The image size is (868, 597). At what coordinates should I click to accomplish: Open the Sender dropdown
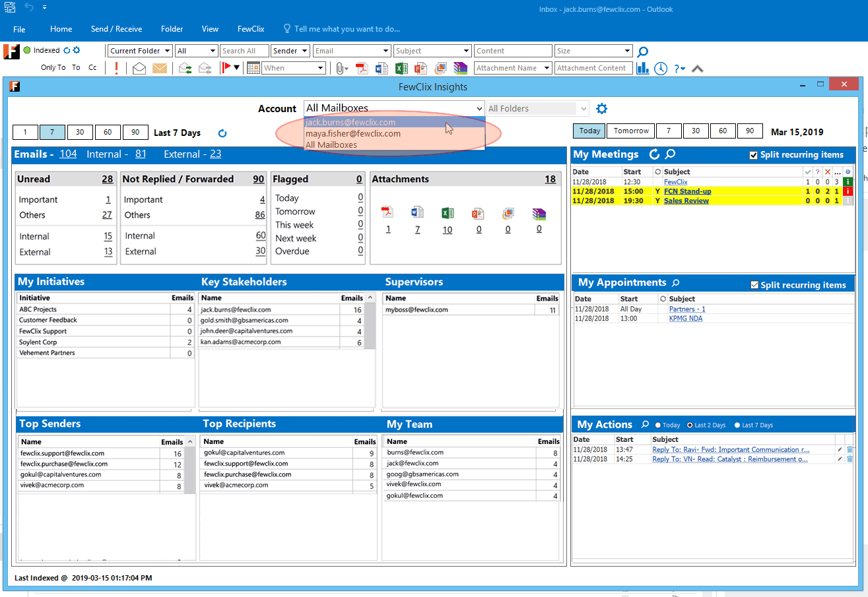[x=290, y=51]
